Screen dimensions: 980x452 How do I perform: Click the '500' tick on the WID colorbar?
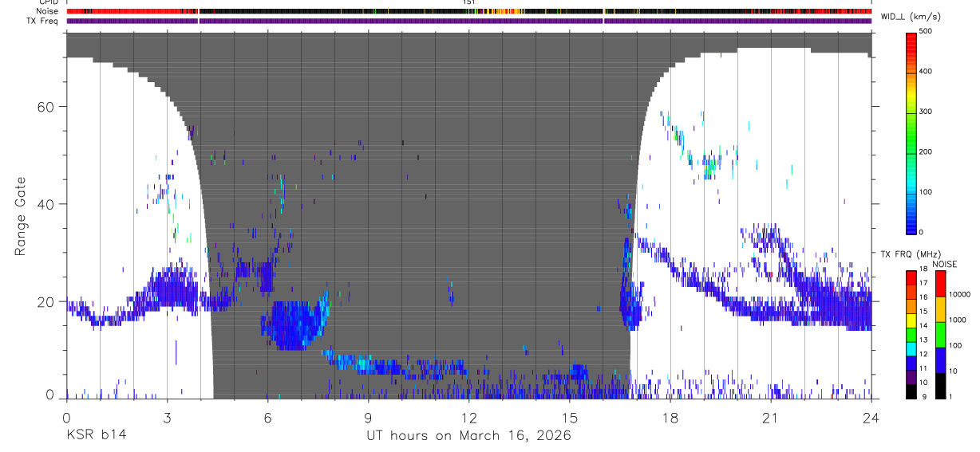pos(927,31)
